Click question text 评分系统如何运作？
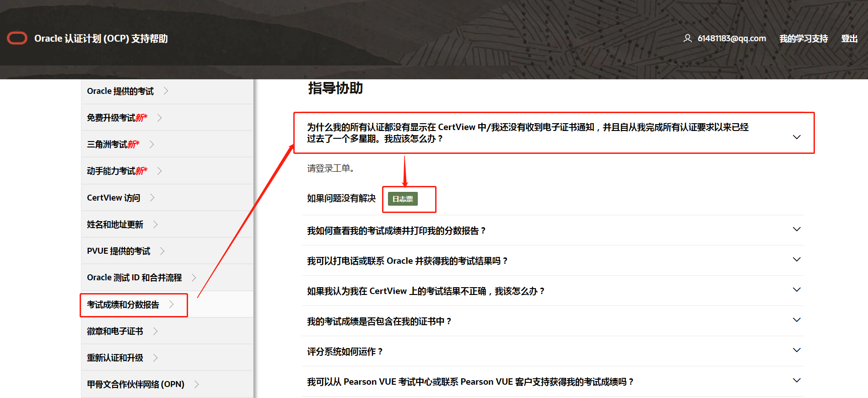Screen dimensions: 868x398 coord(345,352)
